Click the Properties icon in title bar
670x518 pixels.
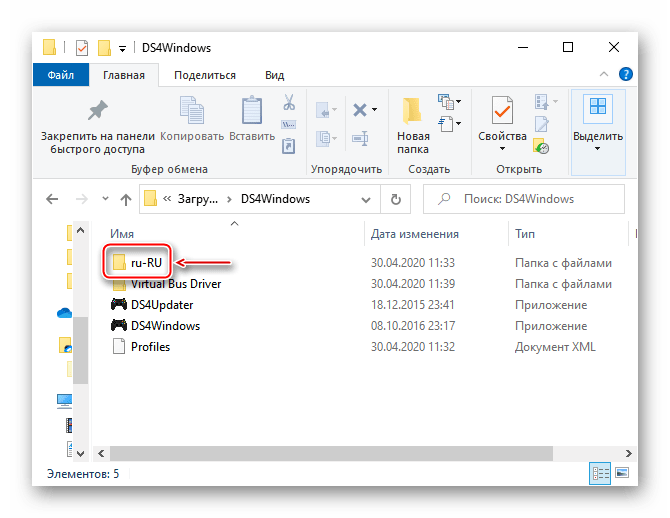click(82, 48)
